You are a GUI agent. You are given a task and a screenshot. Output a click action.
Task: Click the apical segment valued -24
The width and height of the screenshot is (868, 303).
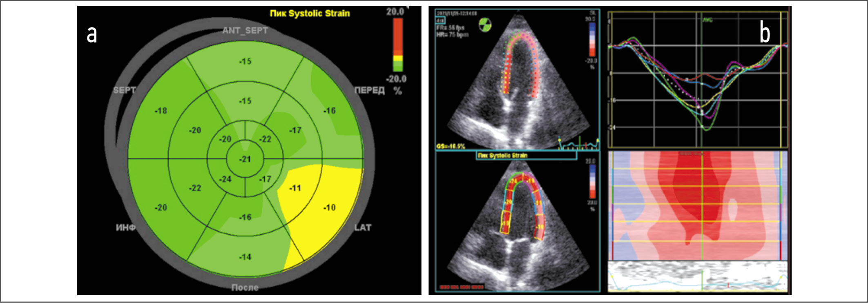coord(225,179)
